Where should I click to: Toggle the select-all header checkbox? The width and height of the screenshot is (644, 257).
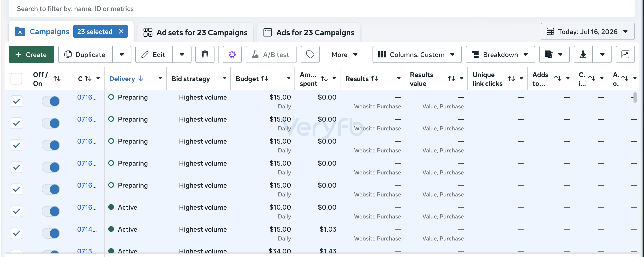click(x=16, y=79)
